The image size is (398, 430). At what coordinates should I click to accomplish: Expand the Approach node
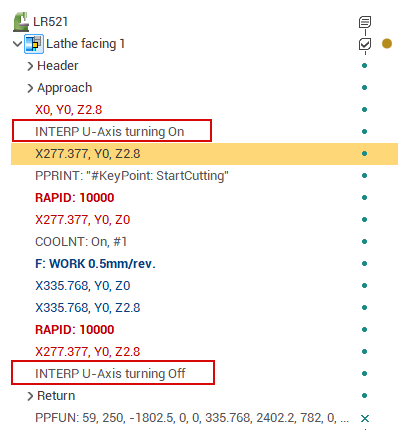(x=30, y=88)
